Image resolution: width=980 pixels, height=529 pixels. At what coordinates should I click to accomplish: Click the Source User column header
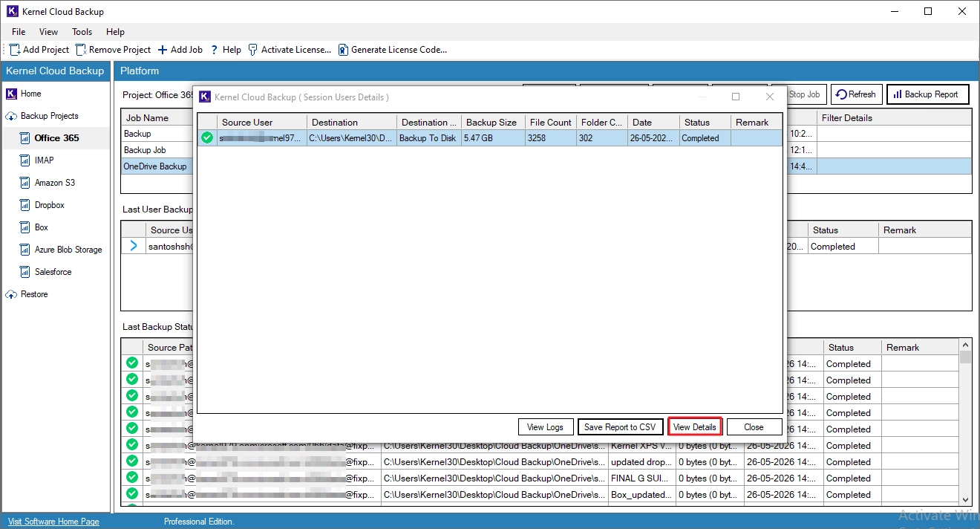coord(261,123)
